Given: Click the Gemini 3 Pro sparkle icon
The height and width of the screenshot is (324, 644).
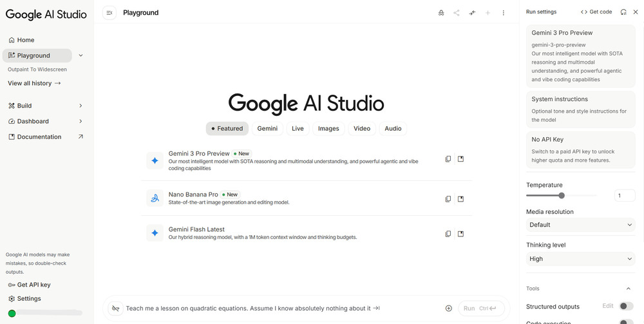Looking at the screenshot, I should [155, 160].
